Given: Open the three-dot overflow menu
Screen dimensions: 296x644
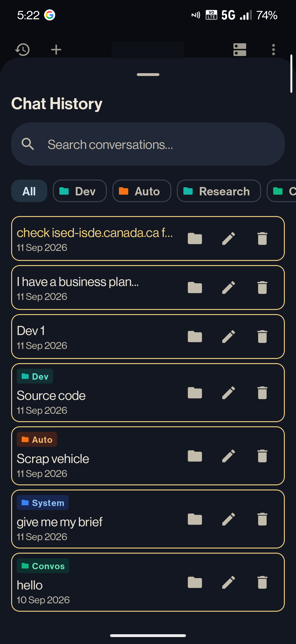Looking at the screenshot, I should coord(273,49).
